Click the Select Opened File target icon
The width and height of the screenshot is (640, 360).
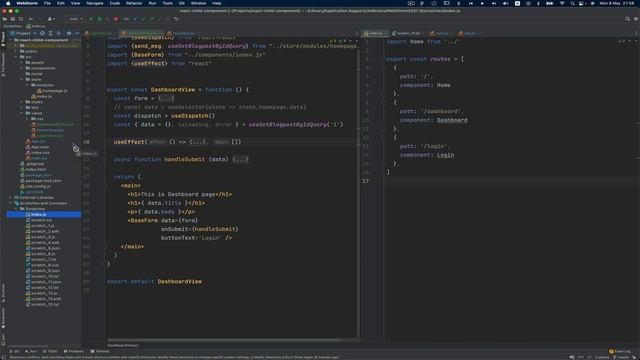pyautogui.click(x=42, y=33)
